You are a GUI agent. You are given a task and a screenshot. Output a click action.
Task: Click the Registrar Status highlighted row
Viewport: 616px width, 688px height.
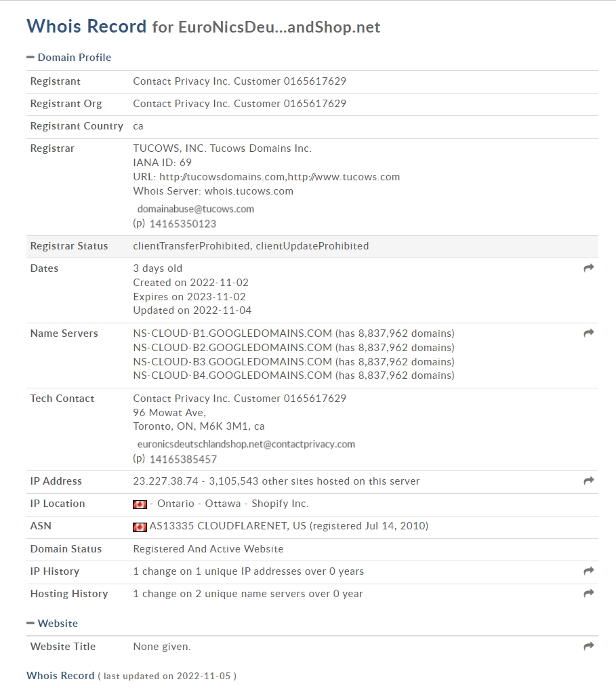click(x=312, y=246)
